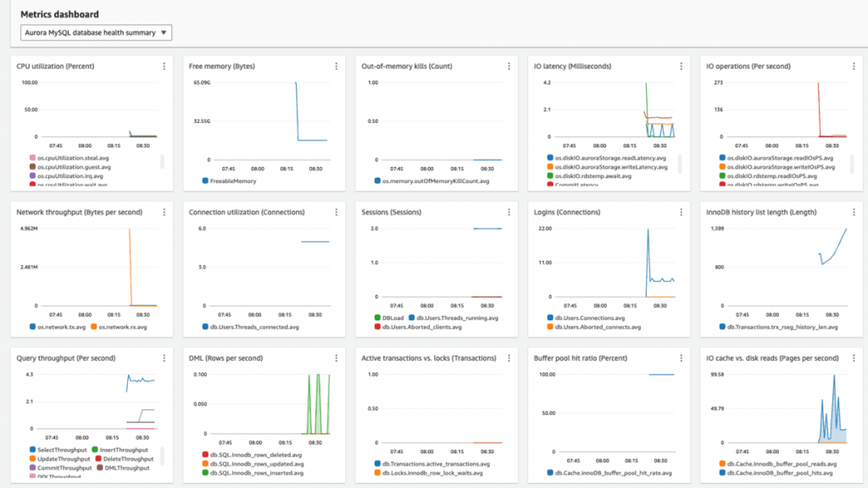Open the Free memory widget kebab menu
868x488 pixels.
[337, 66]
